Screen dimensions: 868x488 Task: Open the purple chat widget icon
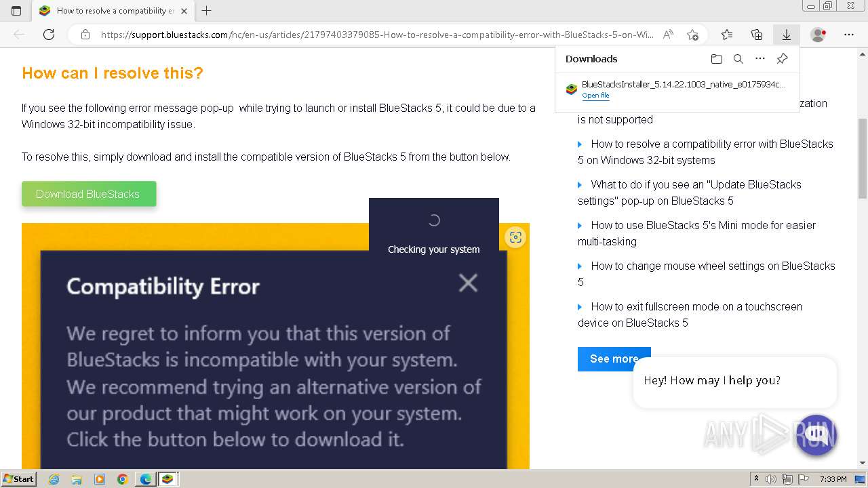coord(816,434)
